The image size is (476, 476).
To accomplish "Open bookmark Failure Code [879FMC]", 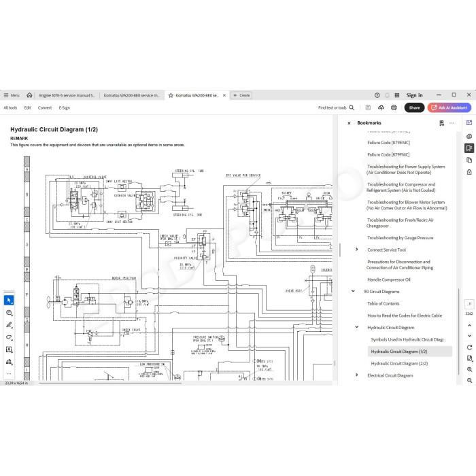I will [x=388, y=155].
